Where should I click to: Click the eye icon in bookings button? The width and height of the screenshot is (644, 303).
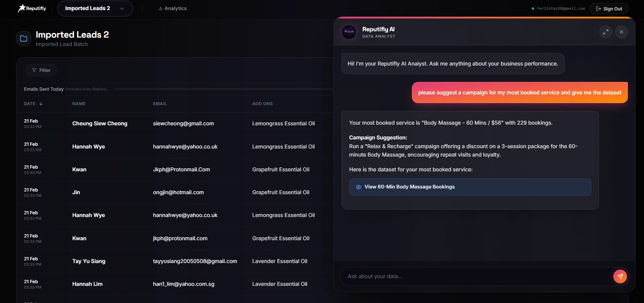[x=358, y=187]
